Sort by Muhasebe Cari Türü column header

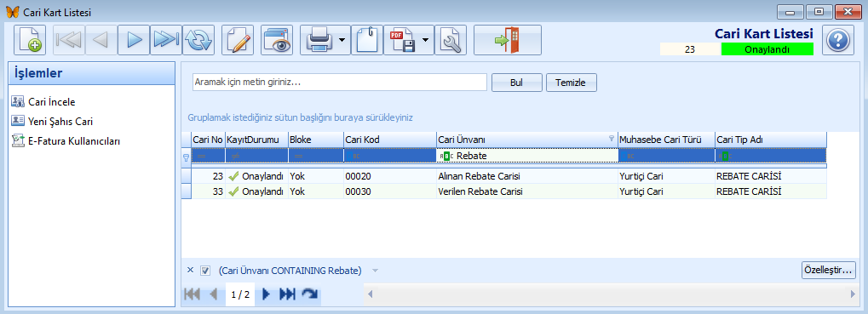(666, 140)
